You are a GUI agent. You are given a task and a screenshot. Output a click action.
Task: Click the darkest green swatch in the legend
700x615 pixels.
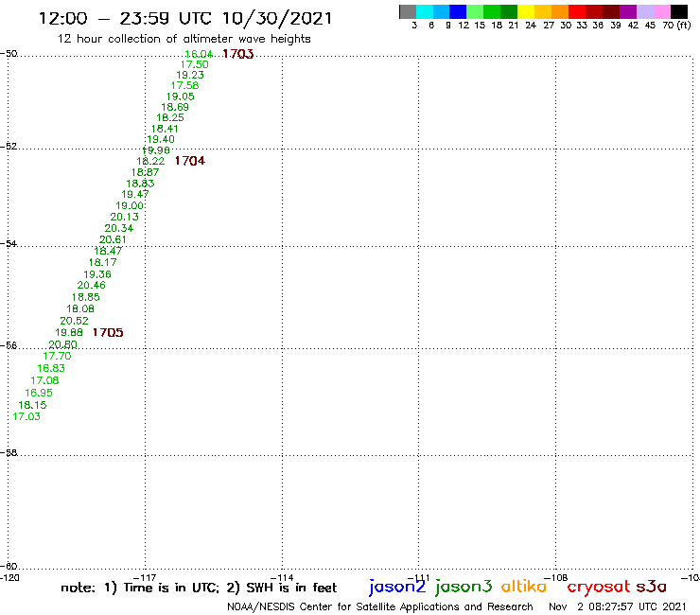pyautogui.click(x=509, y=11)
